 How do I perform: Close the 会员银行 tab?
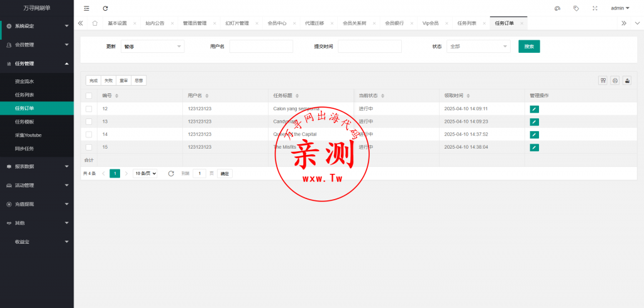point(411,23)
